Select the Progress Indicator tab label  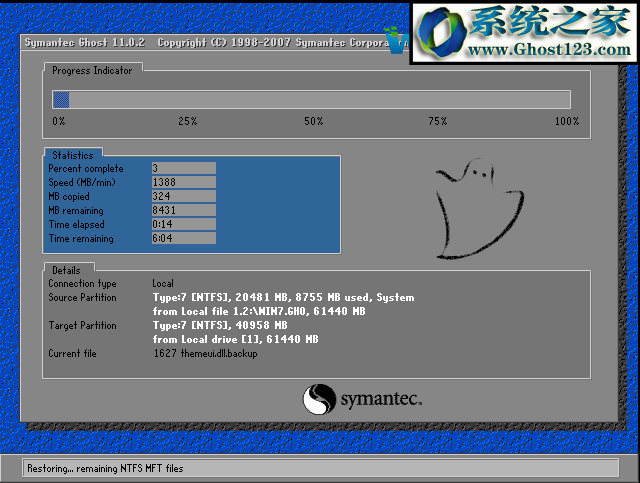point(92,71)
